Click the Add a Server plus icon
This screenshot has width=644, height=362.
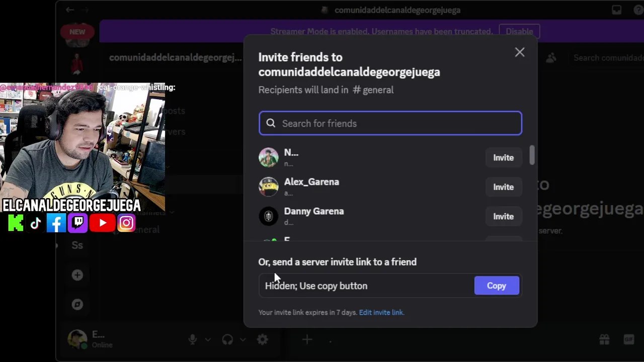pyautogui.click(x=77, y=275)
